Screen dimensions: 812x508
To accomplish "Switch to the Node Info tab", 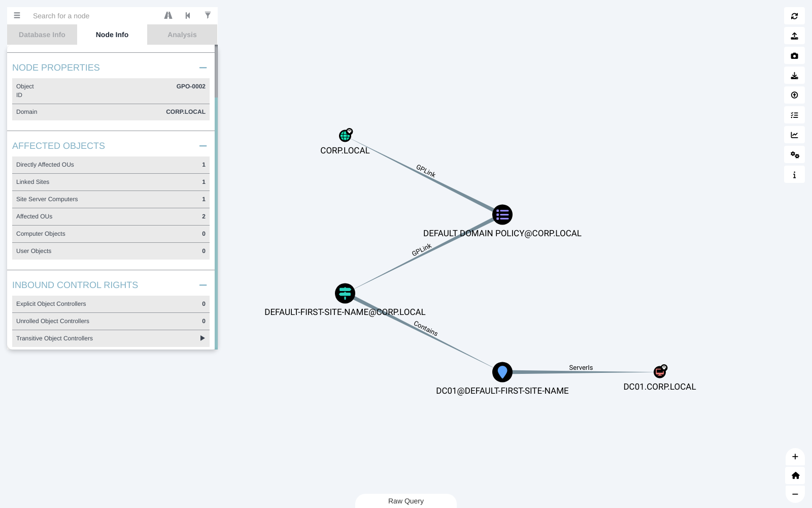I will click(x=112, y=35).
